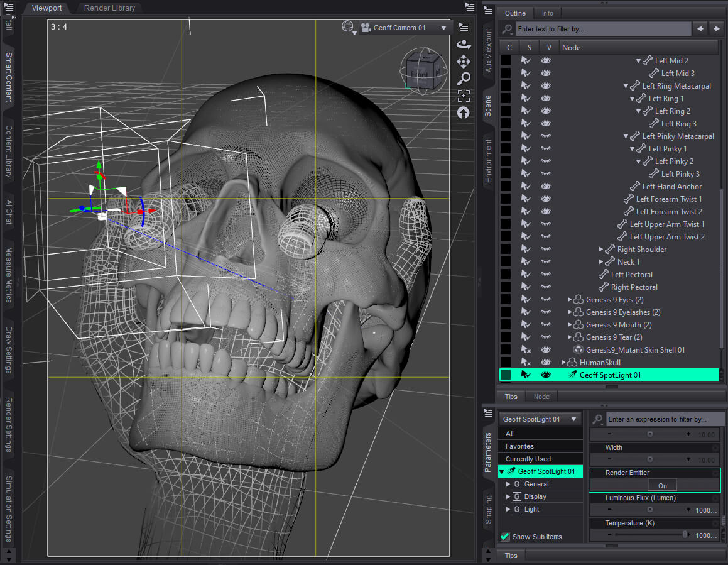Screen dimensions: 728x565
Task: Adjust the Width slider
Action: [649, 459]
